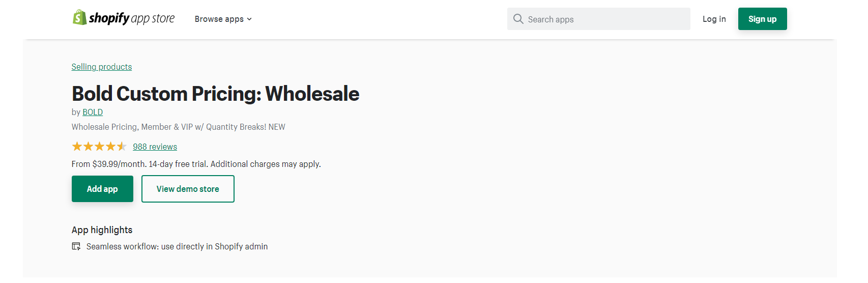The image size is (868, 283).
Task: Focus the Search apps input field
Action: 598,19
